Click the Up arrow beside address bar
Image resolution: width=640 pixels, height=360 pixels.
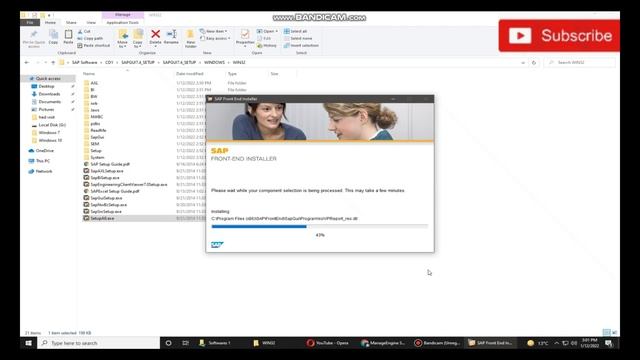(53, 62)
